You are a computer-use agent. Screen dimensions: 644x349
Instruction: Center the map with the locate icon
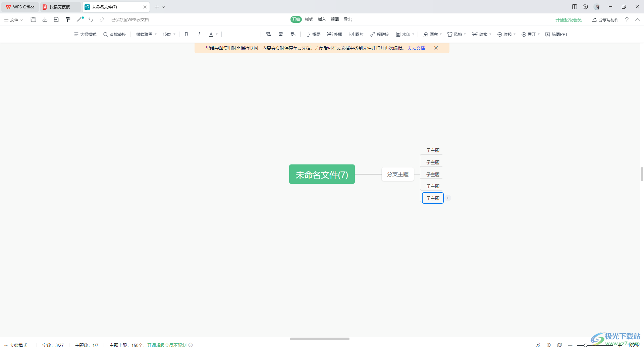[549, 345]
